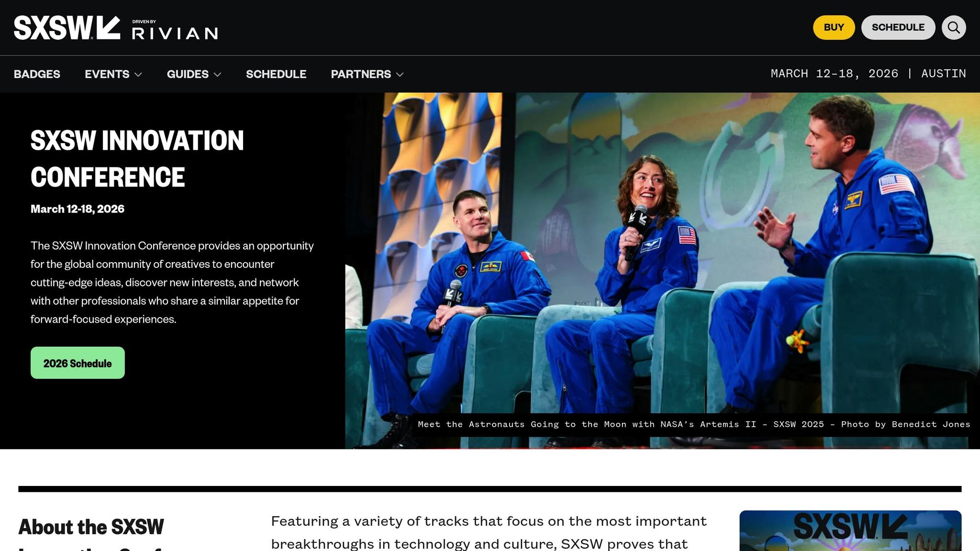Click the March 12-18, 2026 Austin date text
Viewport: 980px width, 551px height.
pyautogui.click(x=868, y=74)
